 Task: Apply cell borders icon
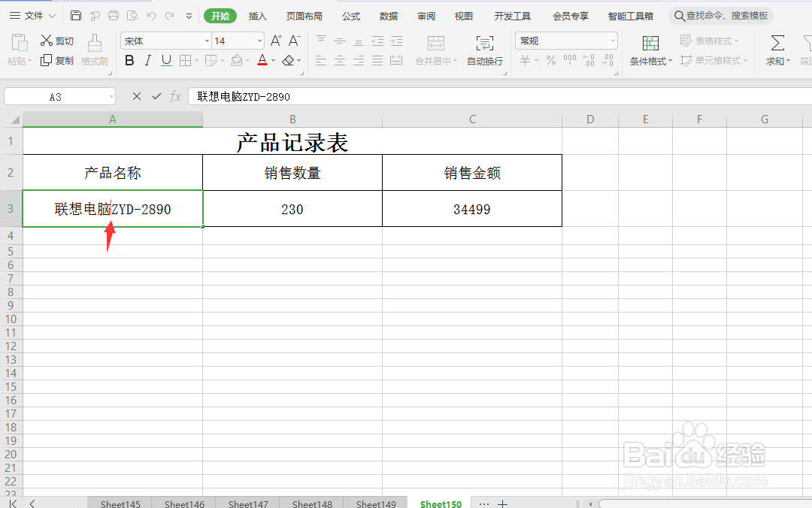[x=185, y=61]
